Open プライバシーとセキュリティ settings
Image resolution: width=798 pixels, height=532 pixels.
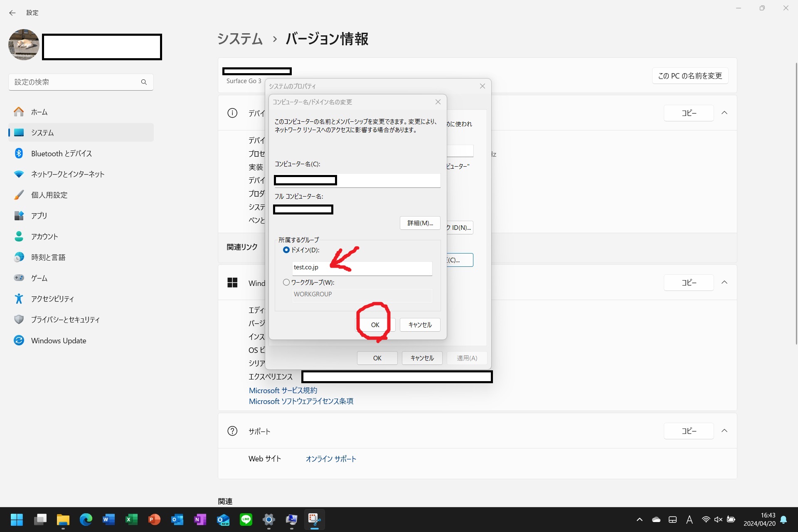(65, 320)
